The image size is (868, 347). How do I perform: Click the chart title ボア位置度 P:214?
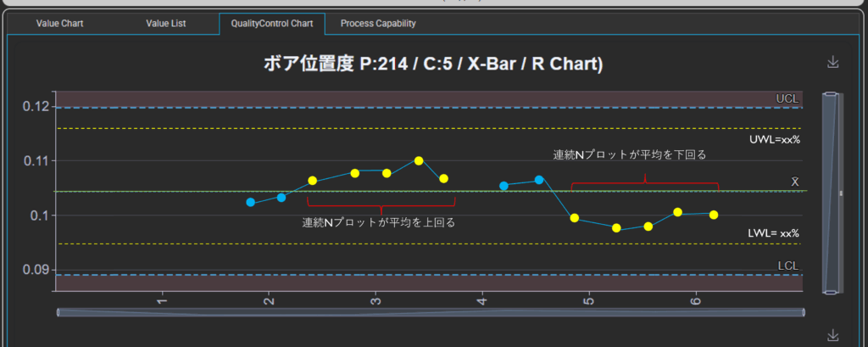point(433,64)
